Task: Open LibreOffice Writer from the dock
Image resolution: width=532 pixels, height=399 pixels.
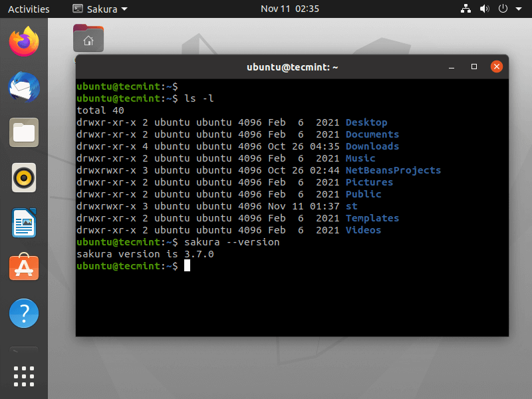Action: 24,223
